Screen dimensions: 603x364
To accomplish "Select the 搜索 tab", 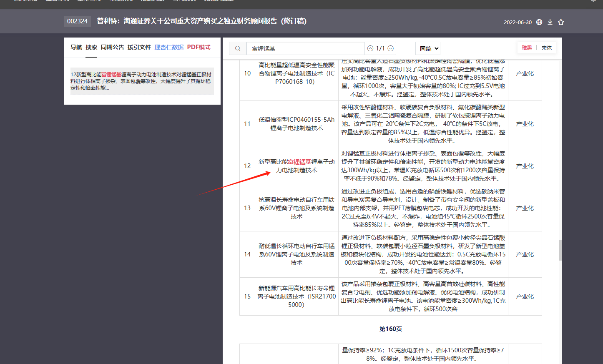I will (x=91, y=47).
